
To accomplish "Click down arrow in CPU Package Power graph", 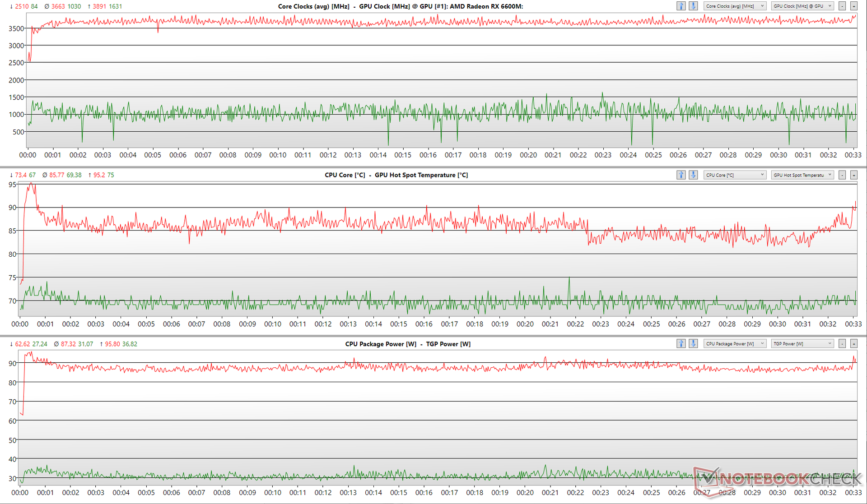I will click(x=693, y=344).
